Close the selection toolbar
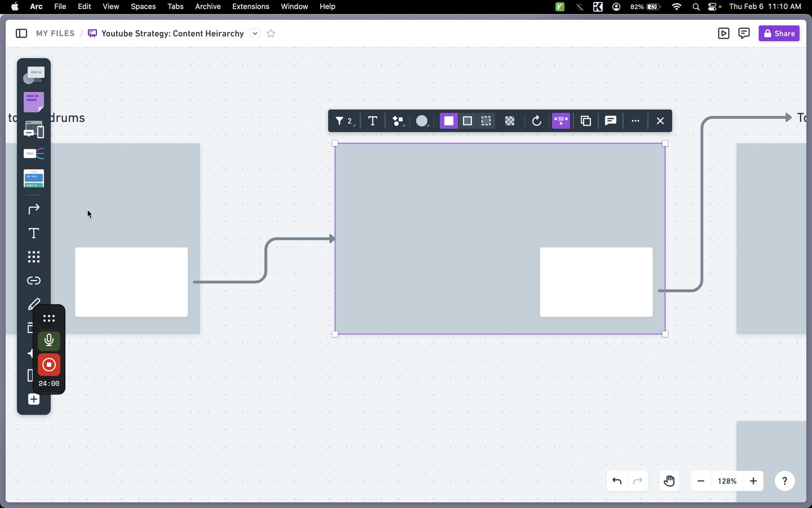The width and height of the screenshot is (812, 508). 660,121
